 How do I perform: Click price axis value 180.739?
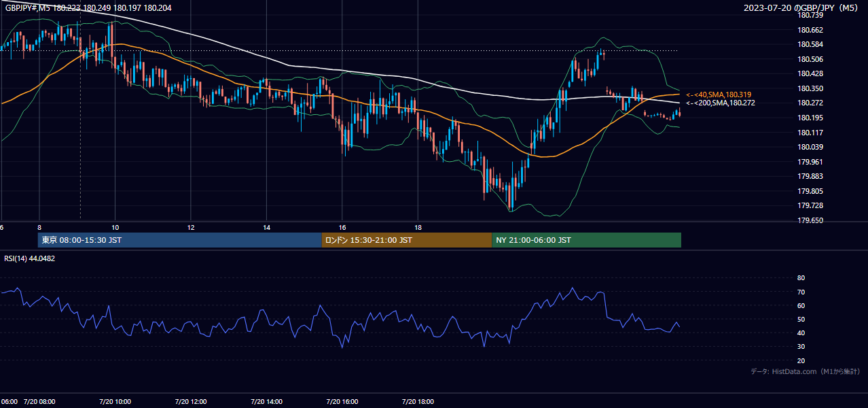(x=810, y=15)
